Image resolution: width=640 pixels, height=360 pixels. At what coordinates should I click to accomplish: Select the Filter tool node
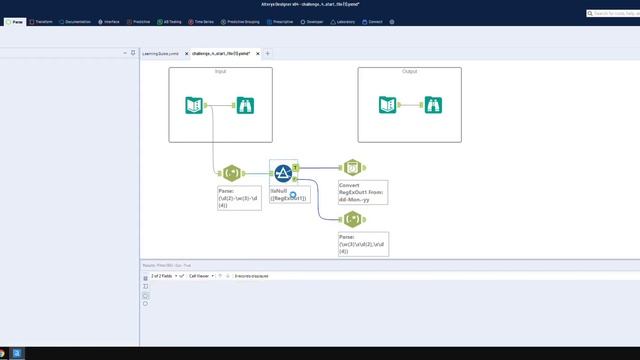click(x=283, y=173)
